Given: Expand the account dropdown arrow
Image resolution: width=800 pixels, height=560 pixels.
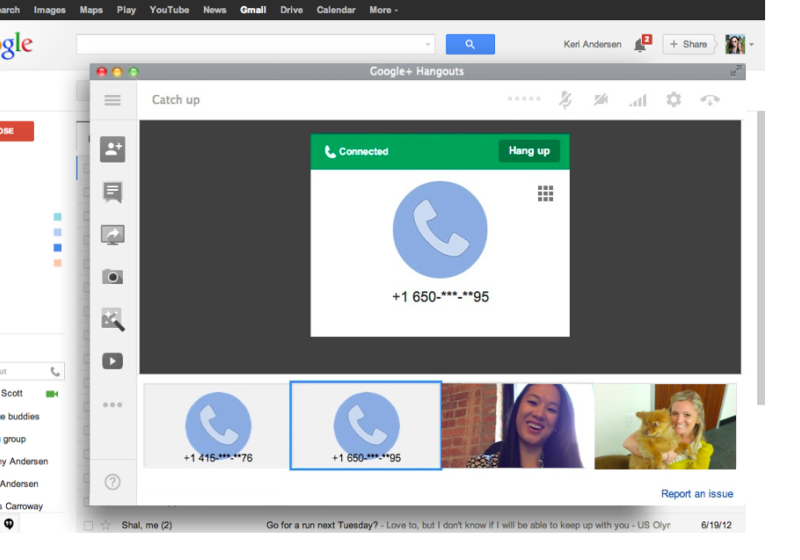Looking at the screenshot, I should [752, 45].
